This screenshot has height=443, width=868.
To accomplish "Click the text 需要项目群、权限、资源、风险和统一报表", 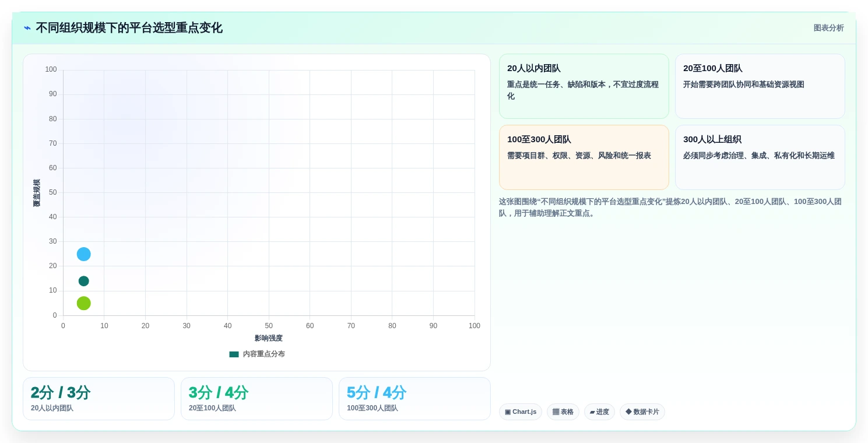I will click(x=579, y=156).
